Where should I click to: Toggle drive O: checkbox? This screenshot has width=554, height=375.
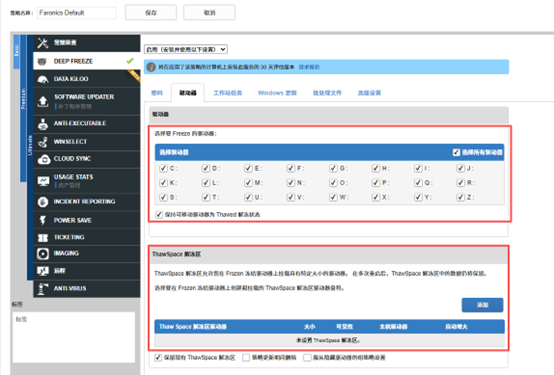coord(333,183)
